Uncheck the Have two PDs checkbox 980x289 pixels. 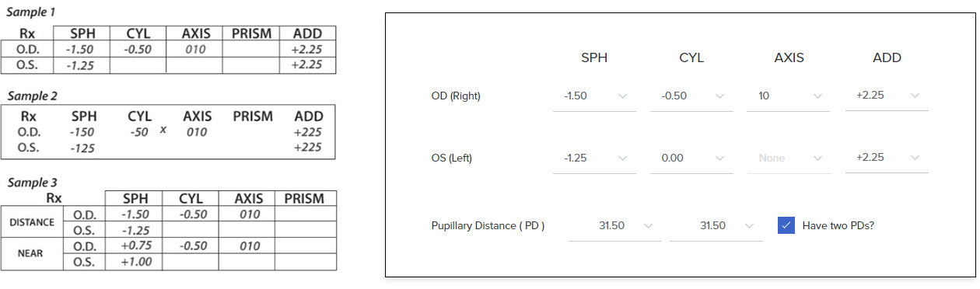(x=786, y=225)
